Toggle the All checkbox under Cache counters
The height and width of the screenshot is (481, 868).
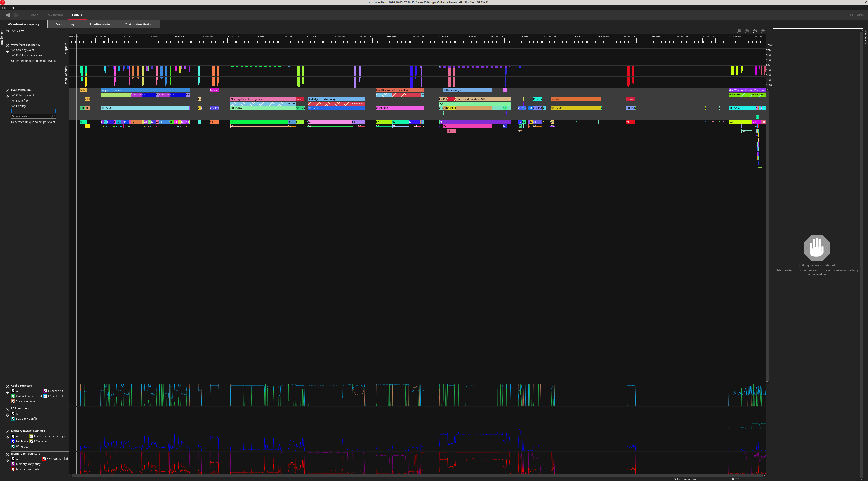coord(13,391)
